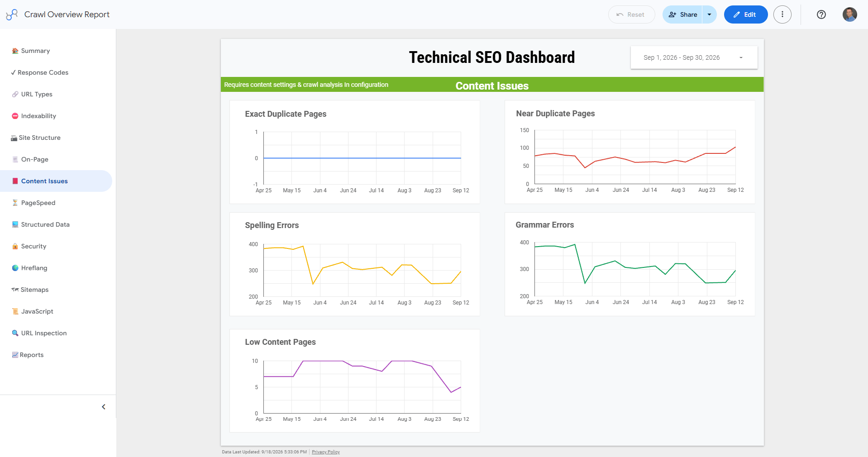Viewport: 868px width, 457px height.
Task: Click the Grammar Errors chart title
Action: click(x=545, y=225)
